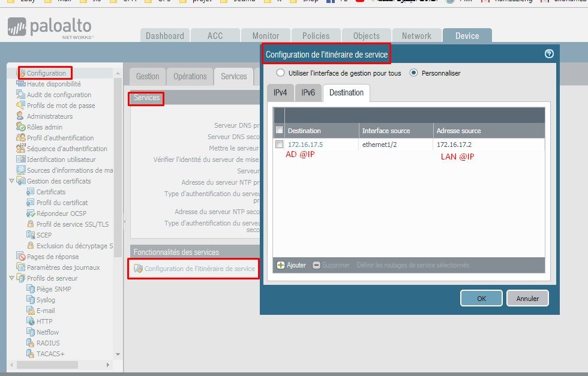Open Exclusion du décryptage in the sidebar
Viewport: 588px width, 376px height.
point(74,245)
